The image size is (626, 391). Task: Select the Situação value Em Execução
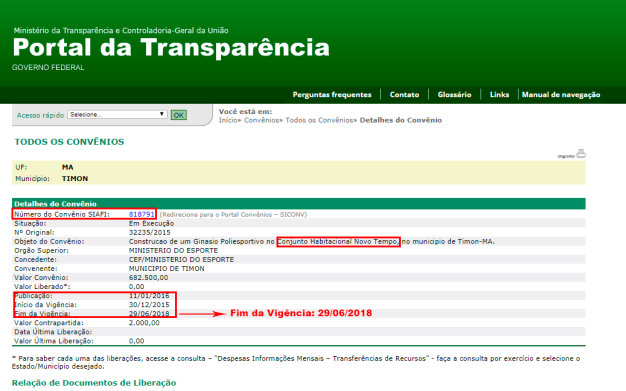151,224
